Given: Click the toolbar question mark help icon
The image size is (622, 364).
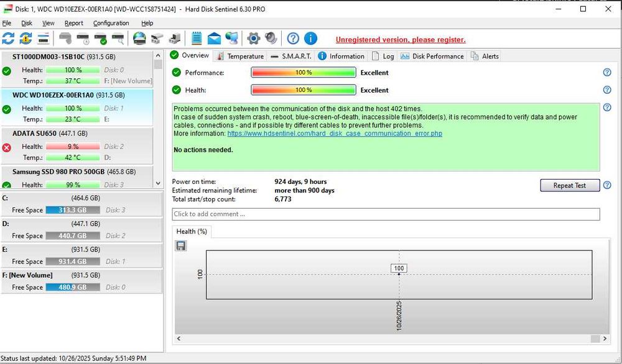Looking at the screenshot, I should (293, 39).
